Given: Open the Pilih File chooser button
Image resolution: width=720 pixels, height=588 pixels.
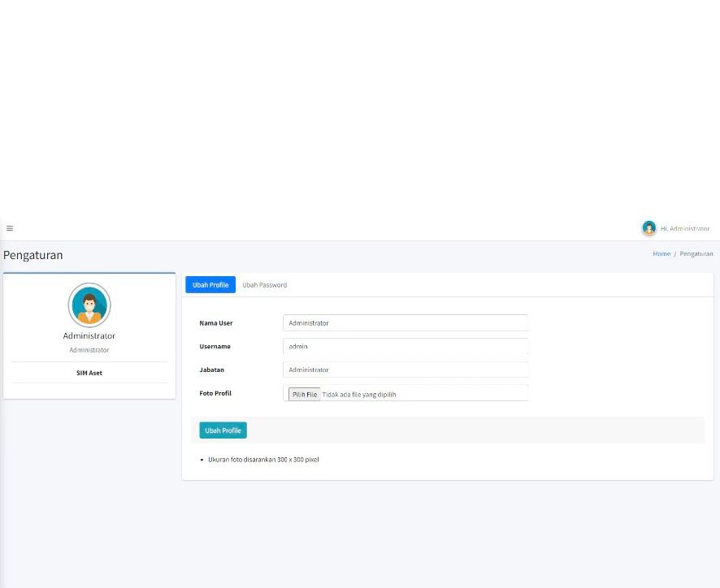Looking at the screenshot, I should pos(305,394).
